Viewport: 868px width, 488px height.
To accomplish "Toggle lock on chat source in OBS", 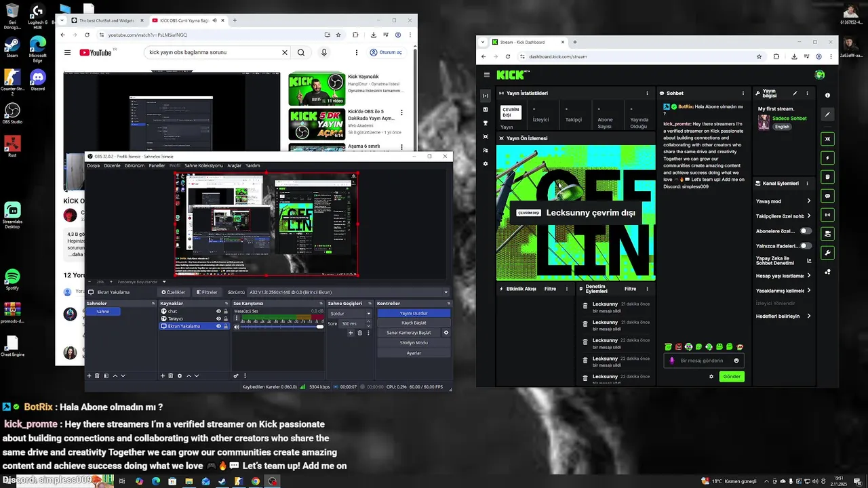I will 226,311.
